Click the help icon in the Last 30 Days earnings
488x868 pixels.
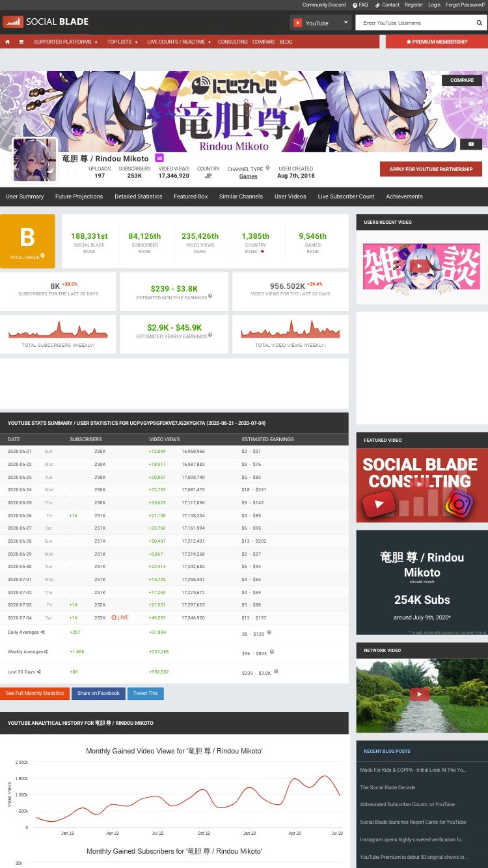[x=276, y=671]
